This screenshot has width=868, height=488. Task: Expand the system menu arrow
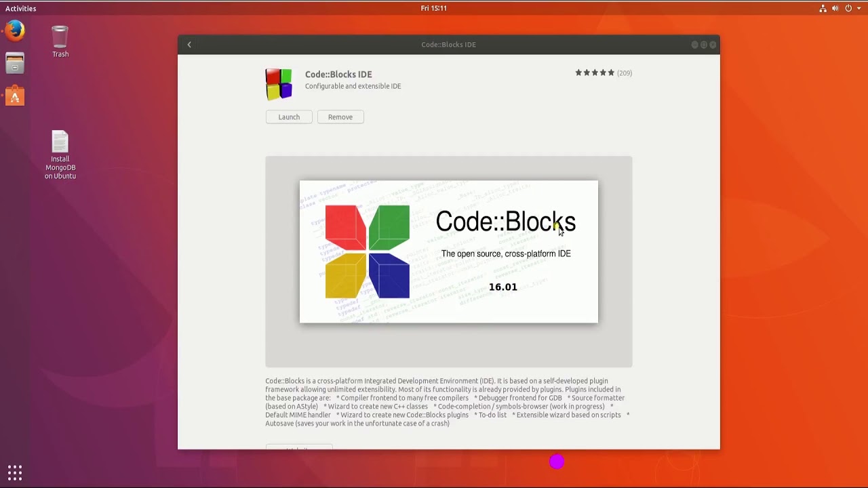859,8
